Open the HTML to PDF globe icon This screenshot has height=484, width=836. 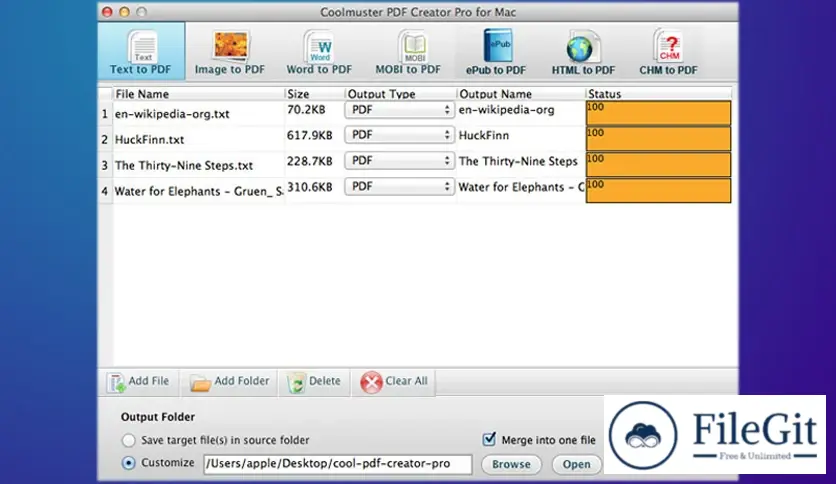(x=583, y=52)
